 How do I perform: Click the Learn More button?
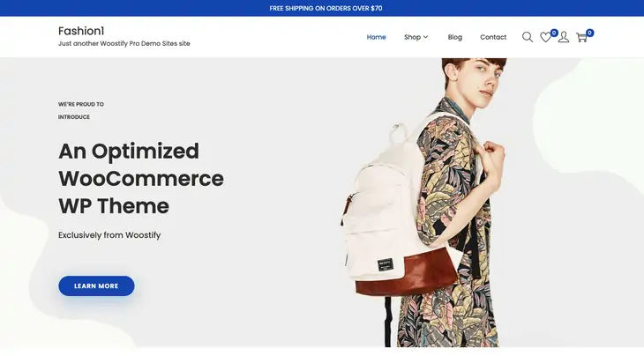tap(96, 286)
